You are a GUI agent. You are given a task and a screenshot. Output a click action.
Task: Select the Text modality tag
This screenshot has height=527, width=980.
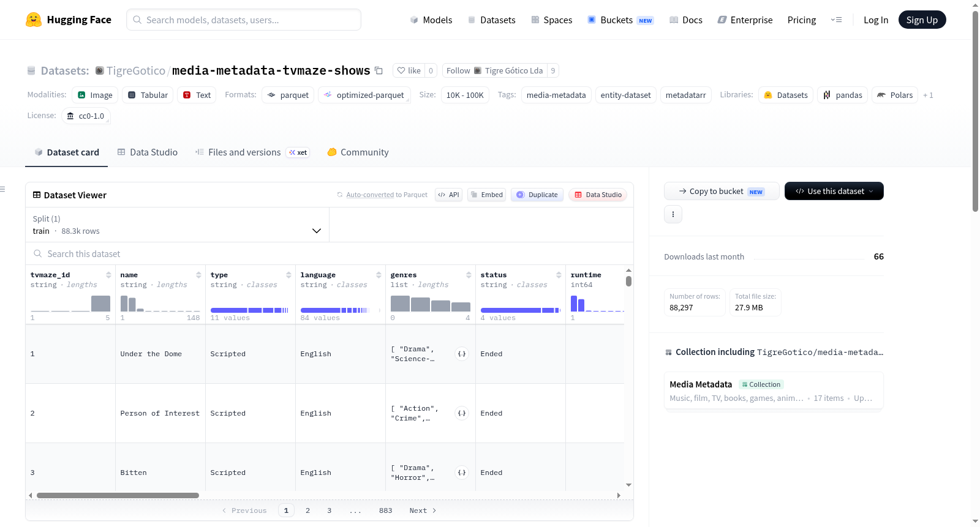(x=197, y=95)
